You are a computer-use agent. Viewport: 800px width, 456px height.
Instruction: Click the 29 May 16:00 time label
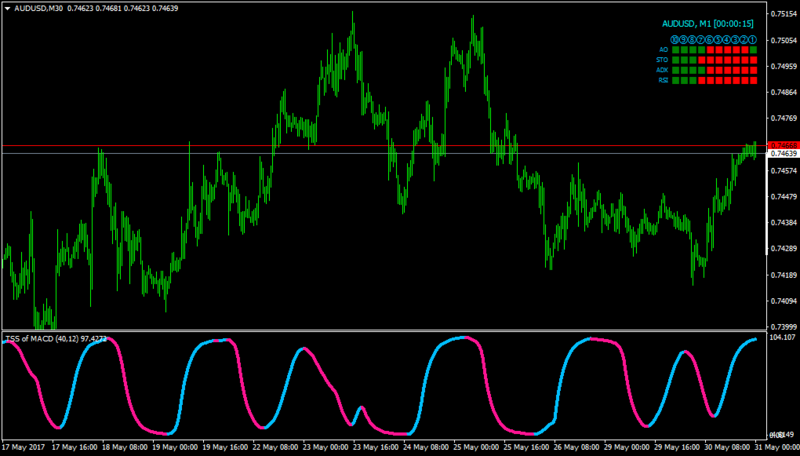point(678,447)
